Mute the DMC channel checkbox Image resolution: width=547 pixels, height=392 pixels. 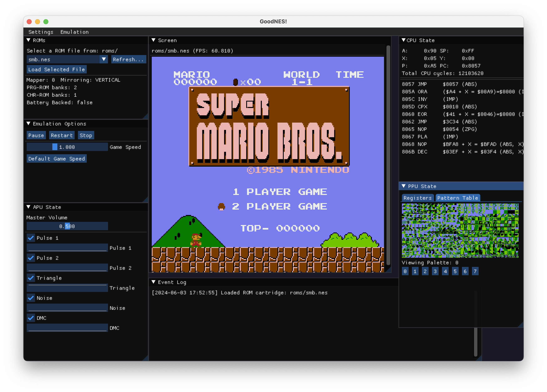[x=31, y=318]
